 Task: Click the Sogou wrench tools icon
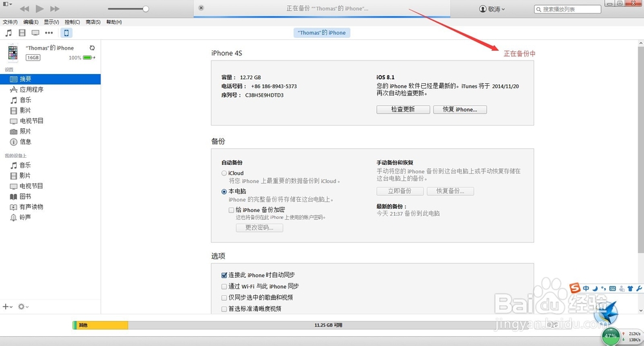(639, 289)
